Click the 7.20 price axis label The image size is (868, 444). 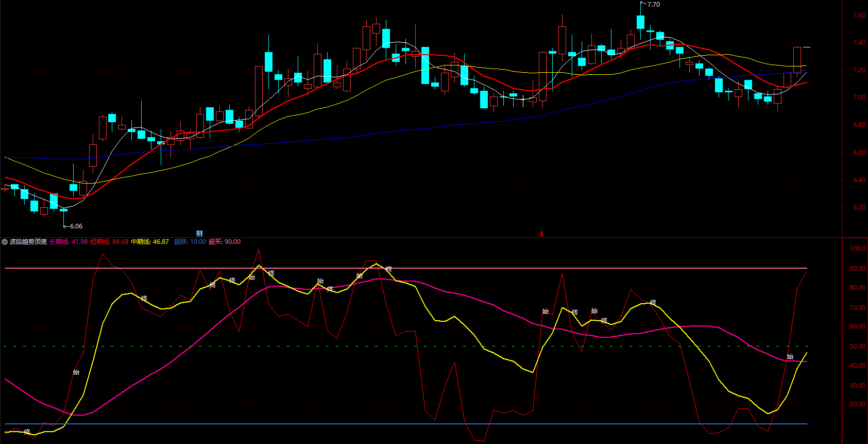(859, 70)
